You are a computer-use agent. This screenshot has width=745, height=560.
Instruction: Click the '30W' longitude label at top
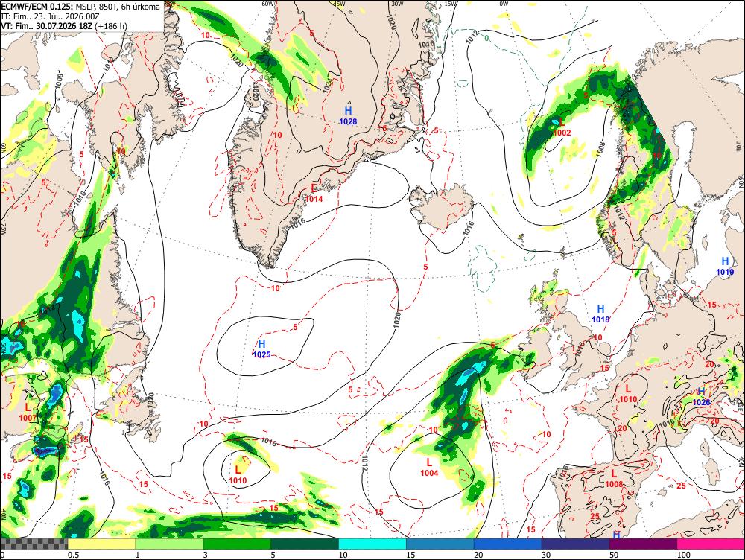click(397, 4)
